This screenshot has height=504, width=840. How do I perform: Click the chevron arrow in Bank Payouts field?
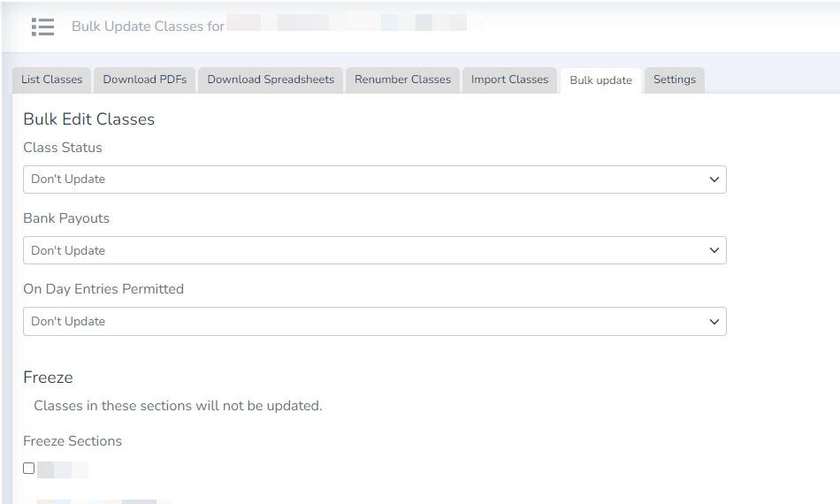(x=714, y=250)
